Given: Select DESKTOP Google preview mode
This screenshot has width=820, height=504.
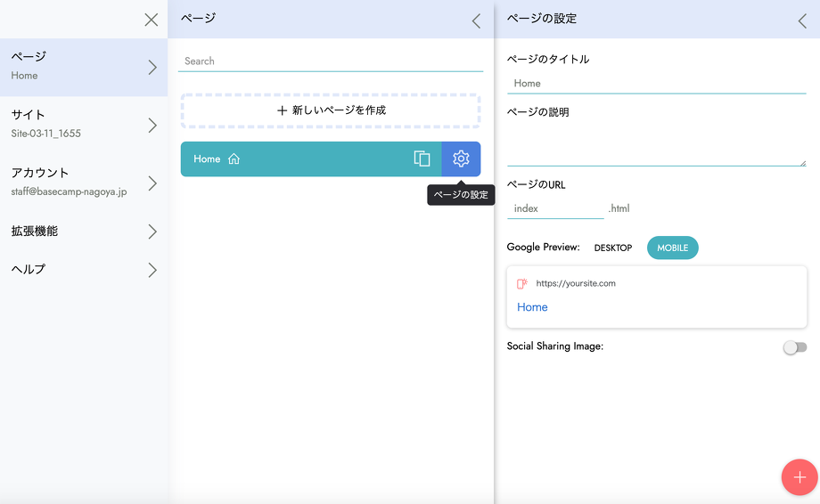Looking at the screenshot, I should (613, 248).
